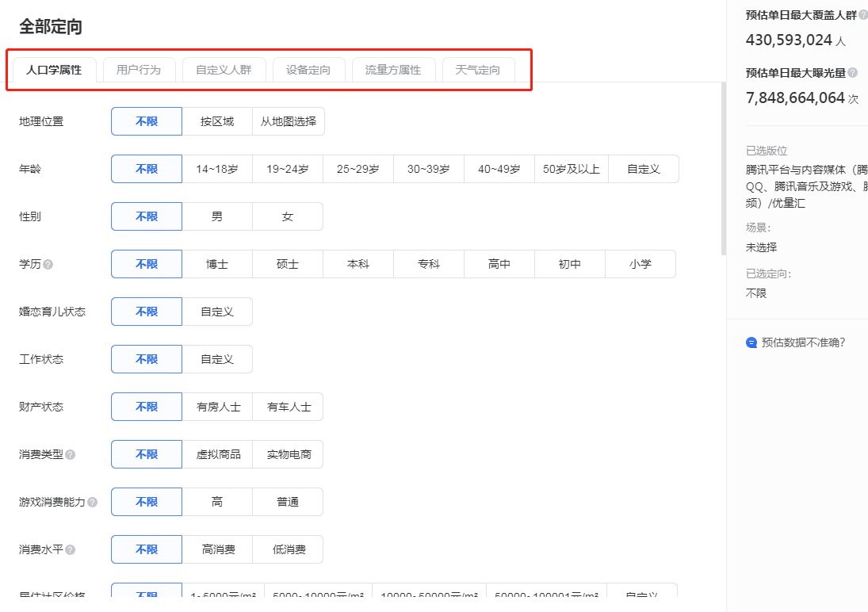Click 从地图选择 to pick location on map
The image size is (868, 612).
point(287,120)
